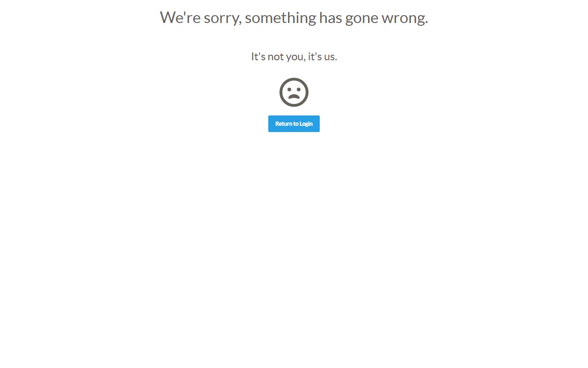588x368 pixels.
Task: Click the word "has" in the heading
Action: tap(330, 17)
